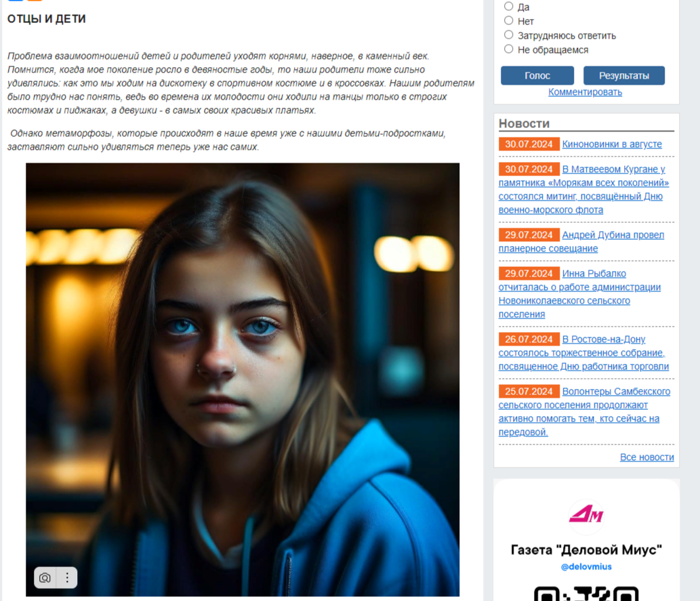Open news about Волонтеры Самбекского поселения
The width and height of the screenshot is (700, 601).
pos(584,412)
